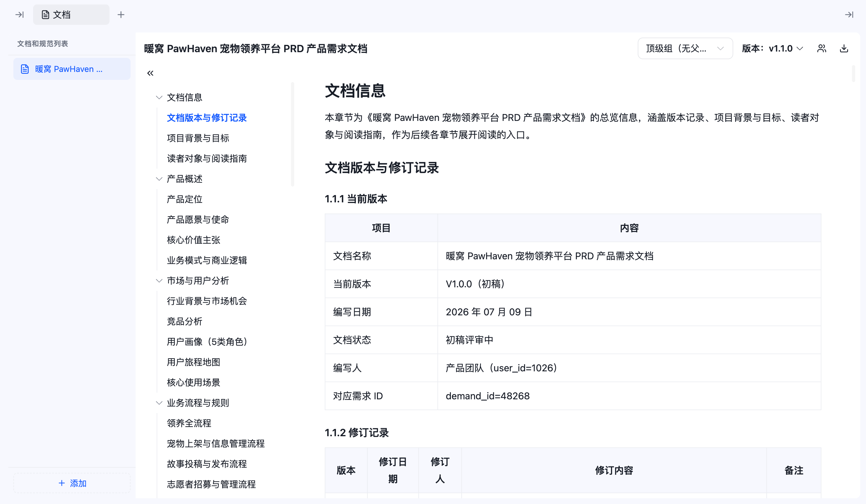Image resolution: width=866 pixels, height=504 pixels.
Task: Click the 文档名称 row label
Action: tap(381, 256)
